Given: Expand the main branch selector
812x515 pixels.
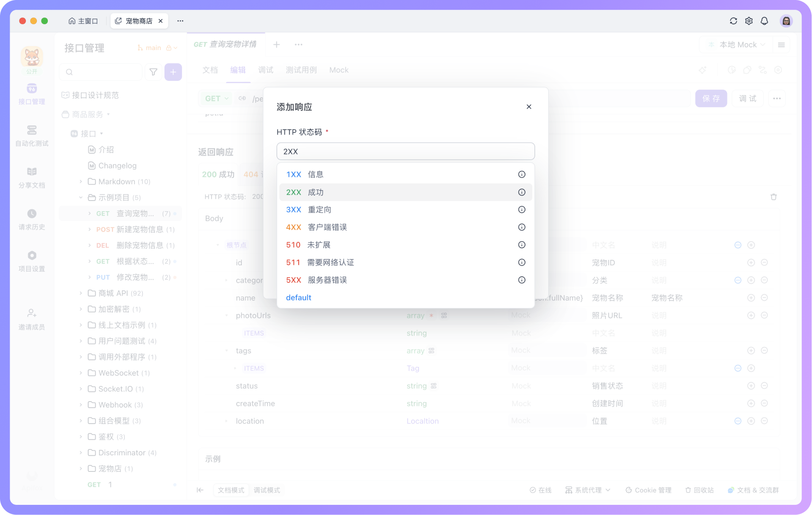Looking at the screenshot, I should tap(157, 47).
